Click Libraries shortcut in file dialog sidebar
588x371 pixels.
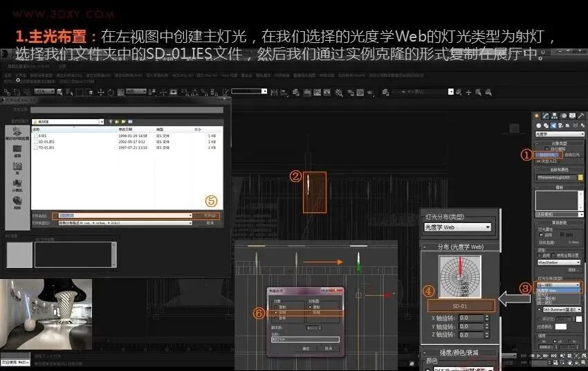click(x=17, y=168)
